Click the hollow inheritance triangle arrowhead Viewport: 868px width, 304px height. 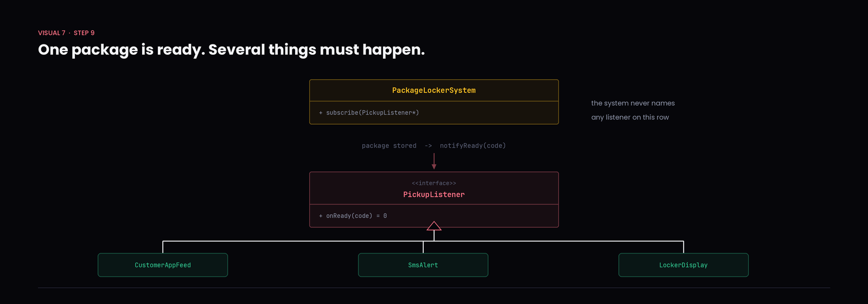point(434,226)
